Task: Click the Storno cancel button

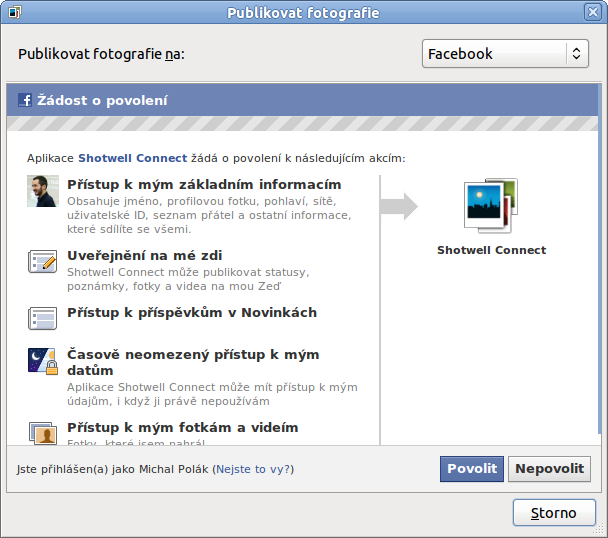Action: 553,513
